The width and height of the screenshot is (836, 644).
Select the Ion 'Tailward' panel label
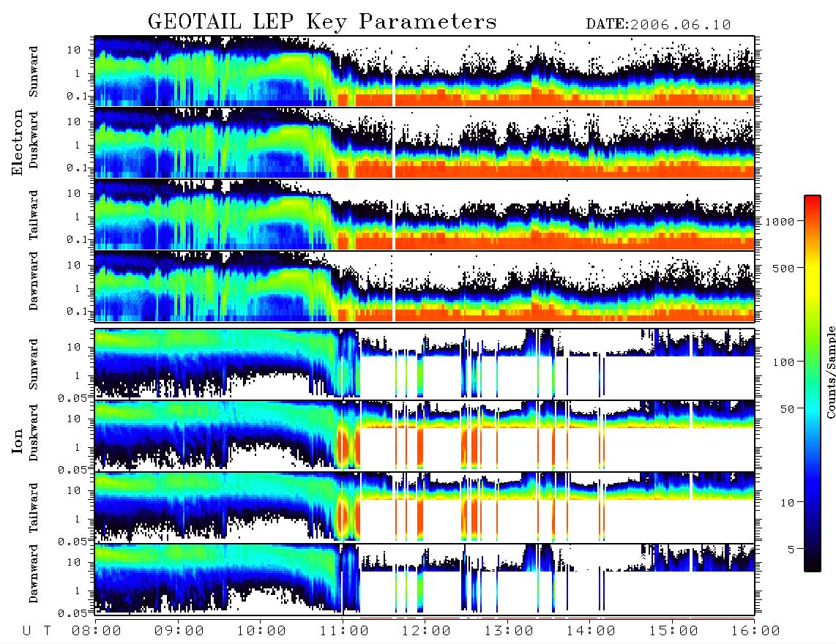click(34, 508)
